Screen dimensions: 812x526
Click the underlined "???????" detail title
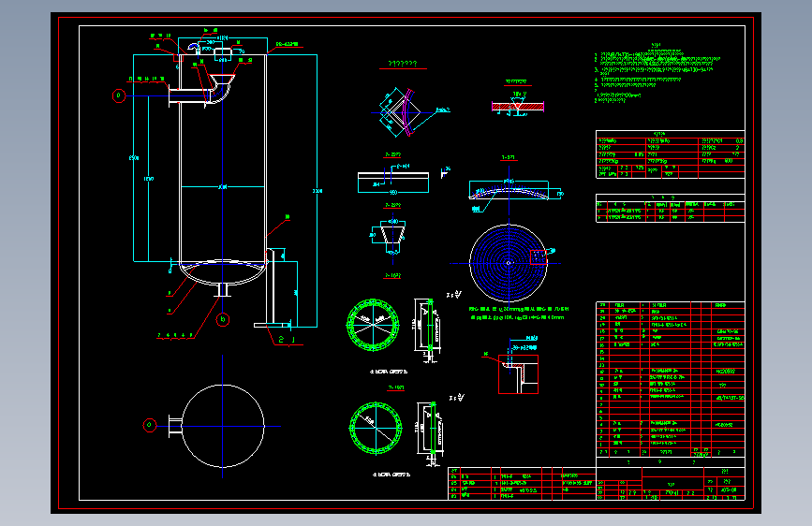click(403, 64)
